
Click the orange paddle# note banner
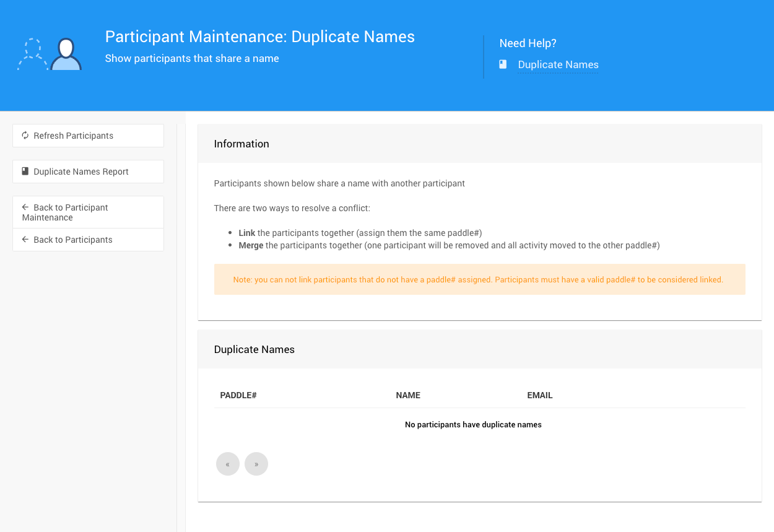coord(479,279)
